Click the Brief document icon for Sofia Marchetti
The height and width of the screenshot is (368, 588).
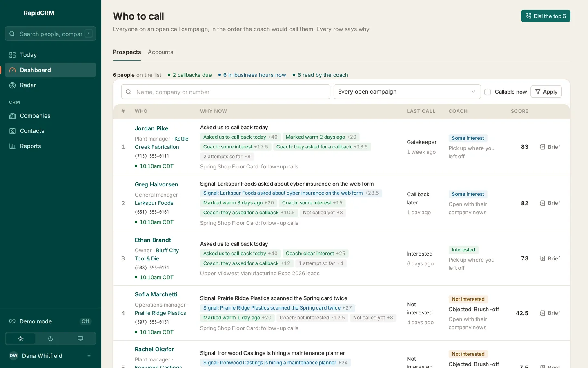click(543, 313)
